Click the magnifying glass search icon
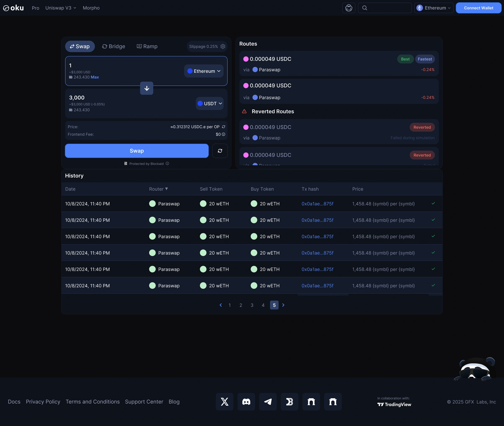 (365, 8)
